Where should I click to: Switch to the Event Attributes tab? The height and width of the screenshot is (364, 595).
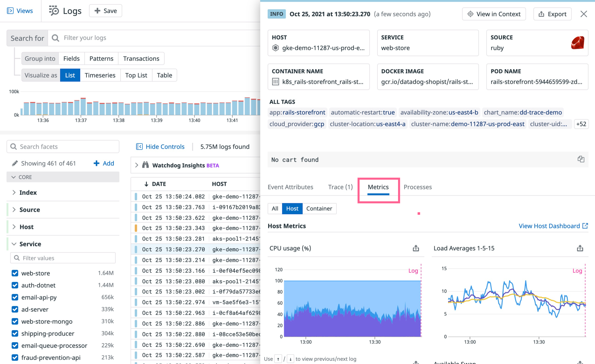[x=290, y=187]
